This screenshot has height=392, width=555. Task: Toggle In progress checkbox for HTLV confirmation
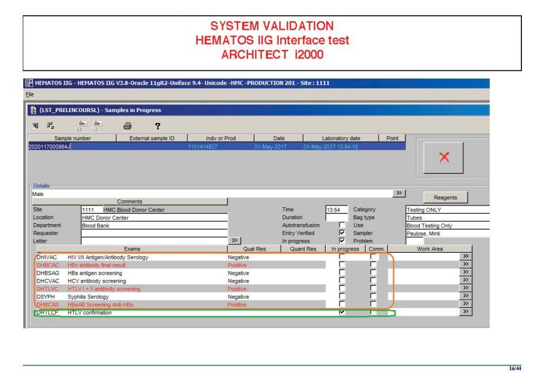[x=341, y=312]
